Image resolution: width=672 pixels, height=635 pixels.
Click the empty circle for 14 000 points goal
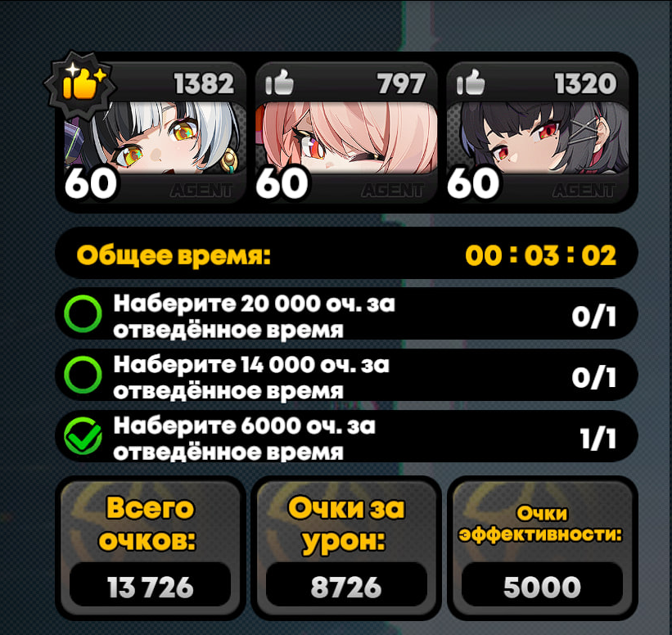click(83, 375)
